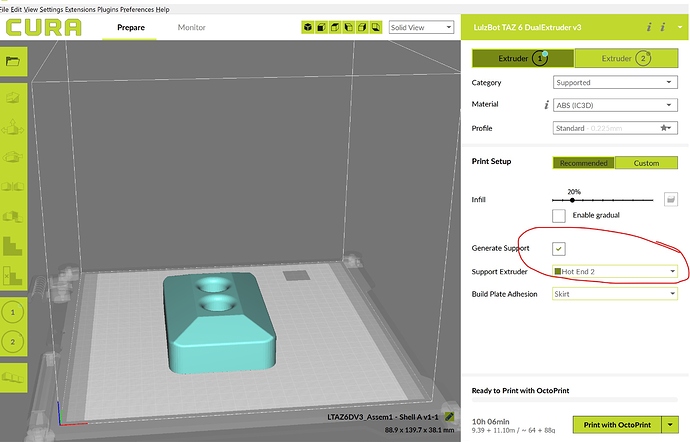This screenshot has width=690, height=442.
Task: Click the right info icon in the printer header
Action: tap(663, 27)
